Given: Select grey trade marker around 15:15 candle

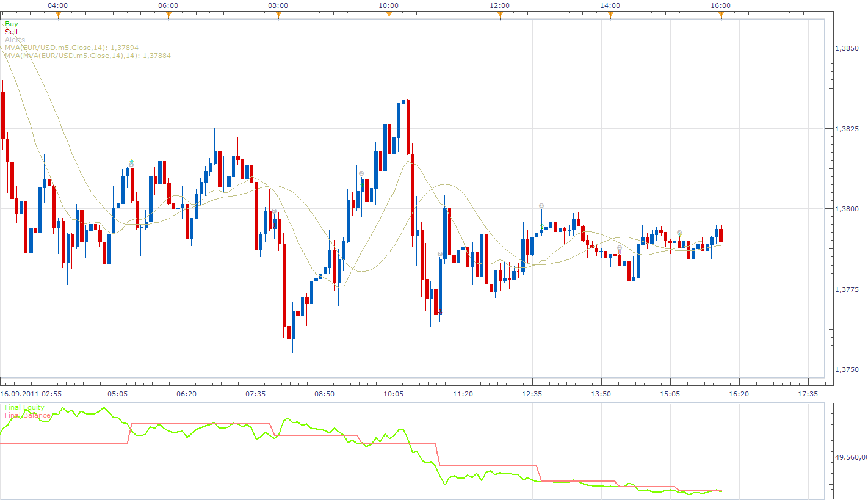Looking at the screenshot, I should pos(679,233).
